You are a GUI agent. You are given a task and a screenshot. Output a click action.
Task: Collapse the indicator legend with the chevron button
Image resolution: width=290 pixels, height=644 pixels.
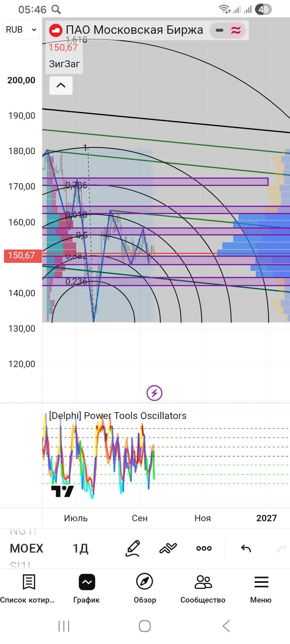[61, 85]
